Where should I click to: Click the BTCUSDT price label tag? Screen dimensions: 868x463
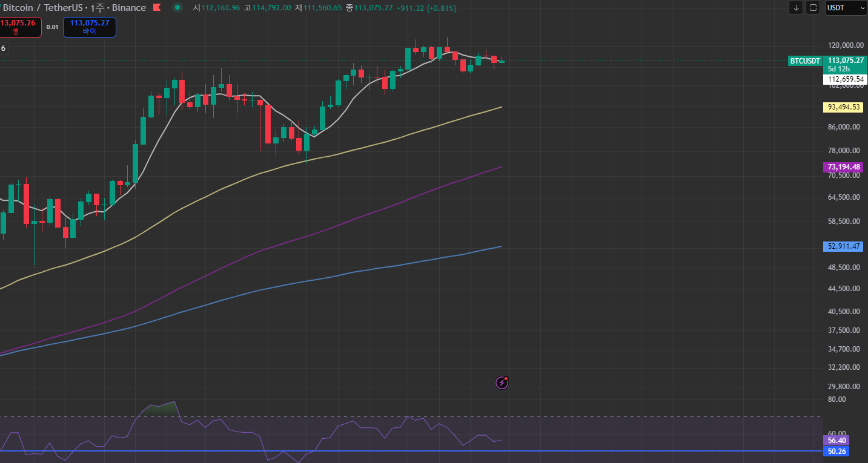tap(806, 61)
